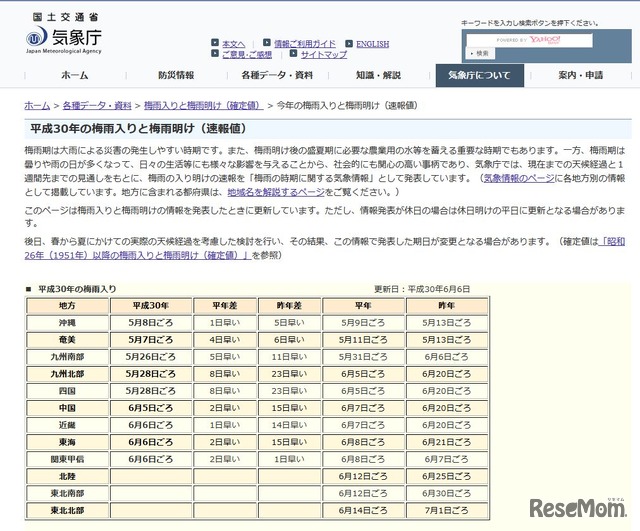Open the サイトマップ link
The width and height of the screenshot is (640, 531).
[x=324, y=54]
